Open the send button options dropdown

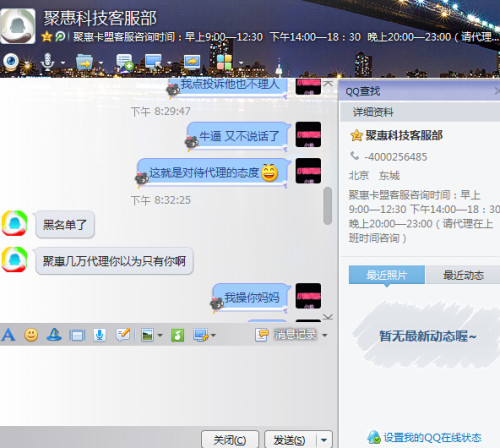324,440
